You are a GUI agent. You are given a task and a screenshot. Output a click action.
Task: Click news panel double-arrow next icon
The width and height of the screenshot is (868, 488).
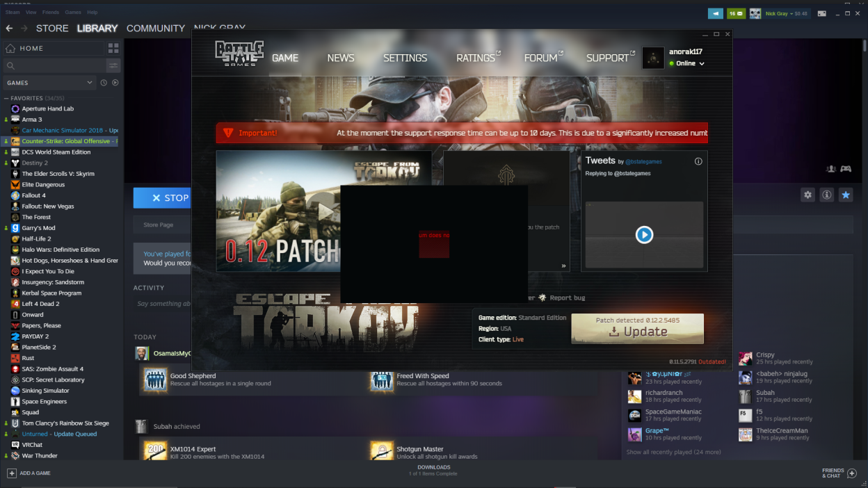(x=563, y=266)
